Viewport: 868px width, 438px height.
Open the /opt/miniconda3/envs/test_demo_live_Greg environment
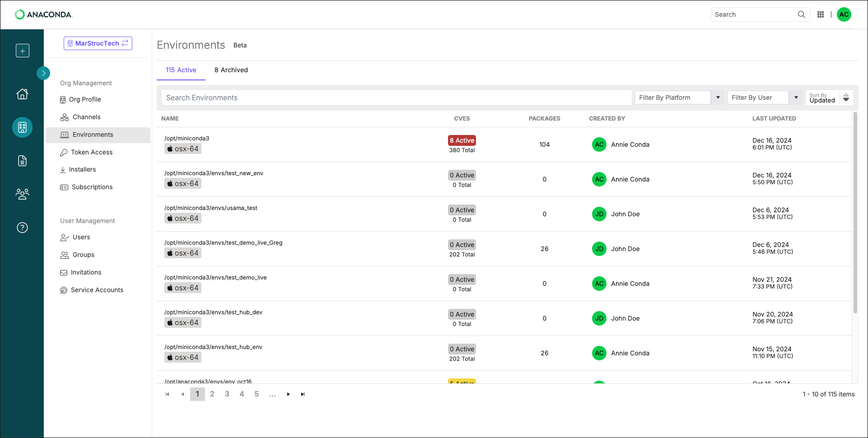click(x=224, y=242)
